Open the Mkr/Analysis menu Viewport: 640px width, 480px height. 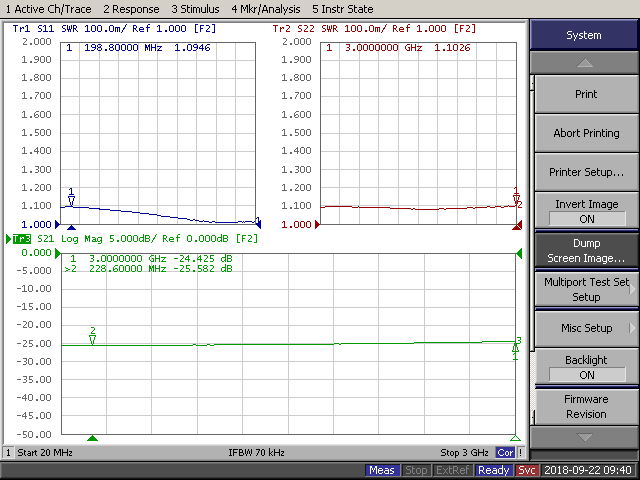[x=266, y=9]
